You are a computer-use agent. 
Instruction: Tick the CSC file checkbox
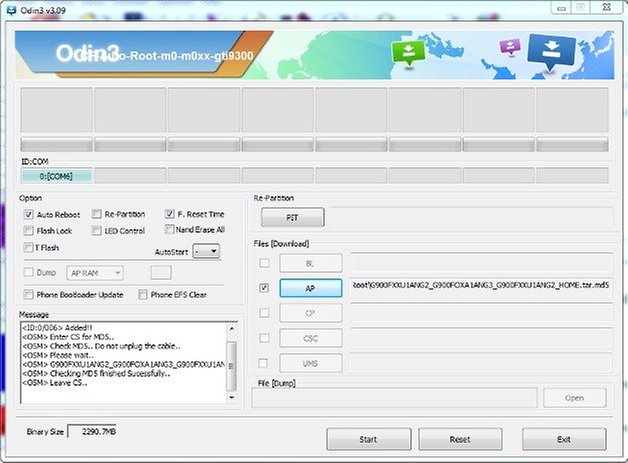[x=264, y=338]
